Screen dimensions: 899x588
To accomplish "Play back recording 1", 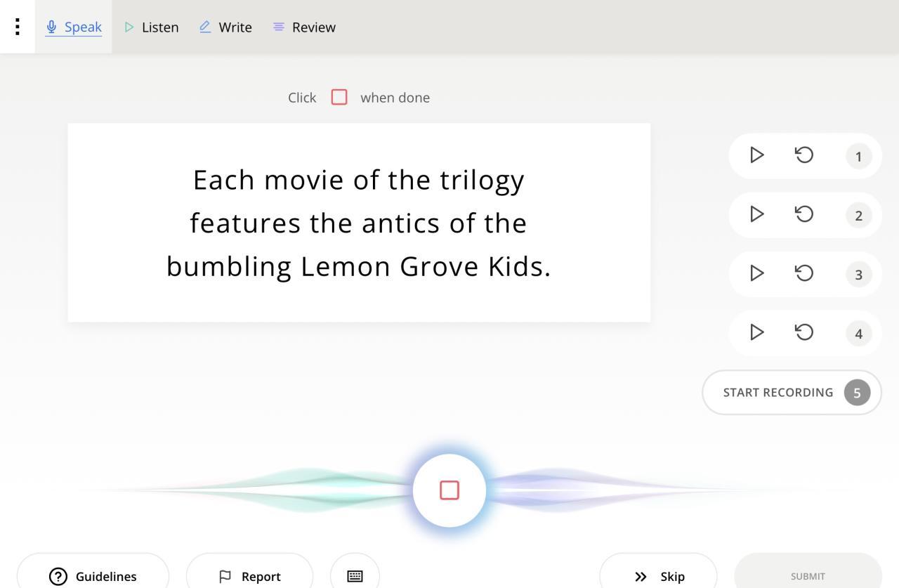I will [x=756, y=155].
